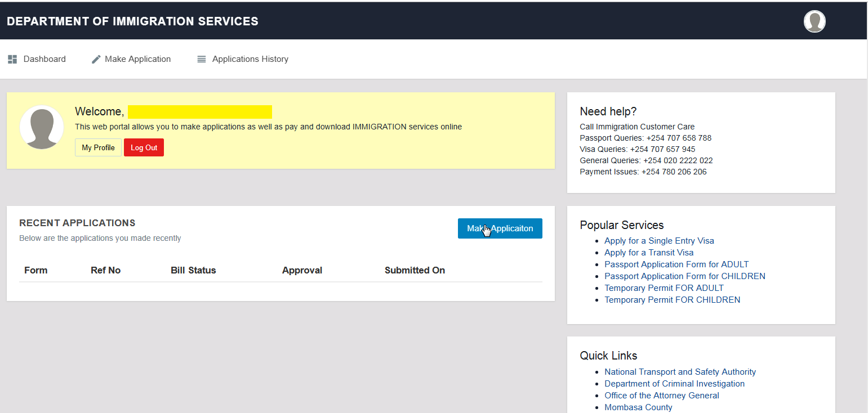Click the Department of Immigration Services title
This screenshot has width=868, height=413.
pyautogui.click(x=132, y=21)
